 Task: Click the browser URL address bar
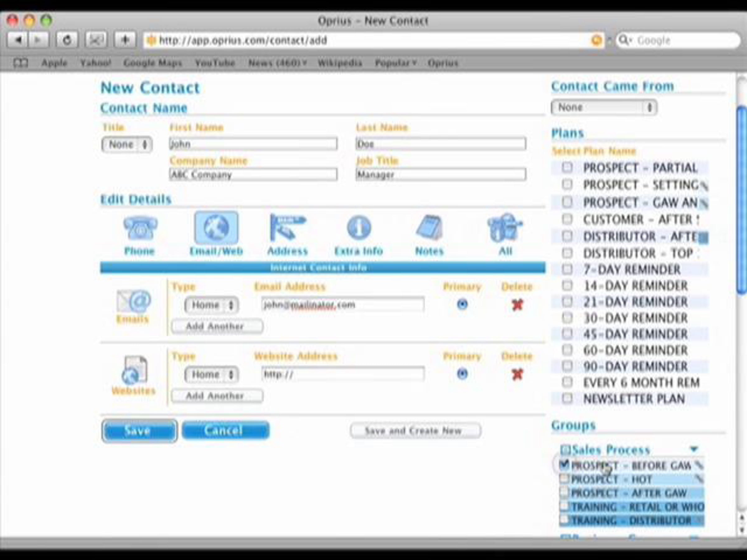(x=373, y=40)
